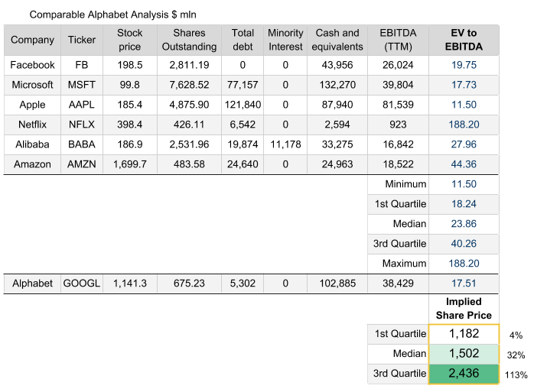Select Alibaba's minority interest cell 11,178
The height and width of the screenshot is (392, 534).
(x=285, y=144)
